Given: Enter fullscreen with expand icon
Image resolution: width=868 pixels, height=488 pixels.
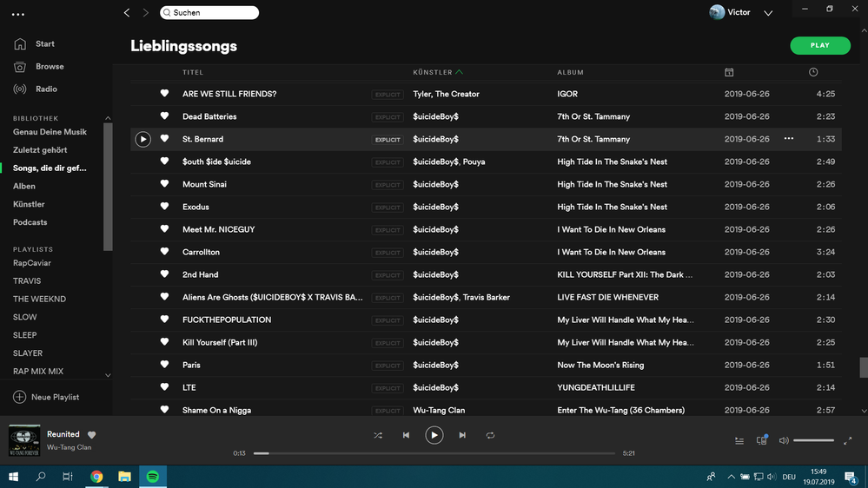Looking at the screenshot, I should [x=847, y=441].
